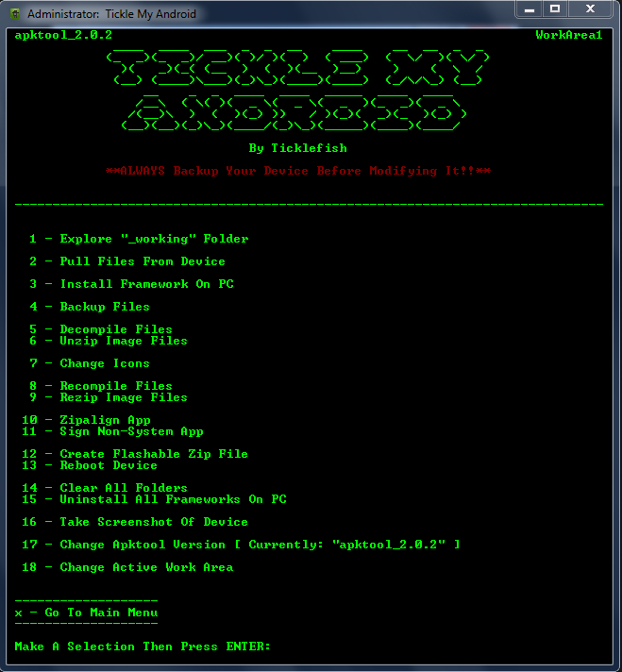Click 'x - Go To Main Menu' entry
The width and height of the screenshot is (622, 672).
tap(86, 613)
